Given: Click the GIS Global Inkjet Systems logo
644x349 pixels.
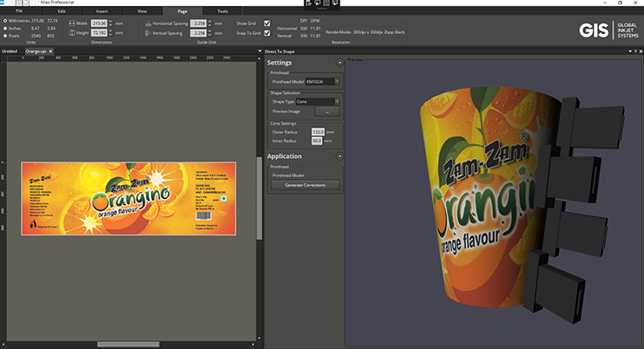Looking at the screenshot, I should (609, 31).
